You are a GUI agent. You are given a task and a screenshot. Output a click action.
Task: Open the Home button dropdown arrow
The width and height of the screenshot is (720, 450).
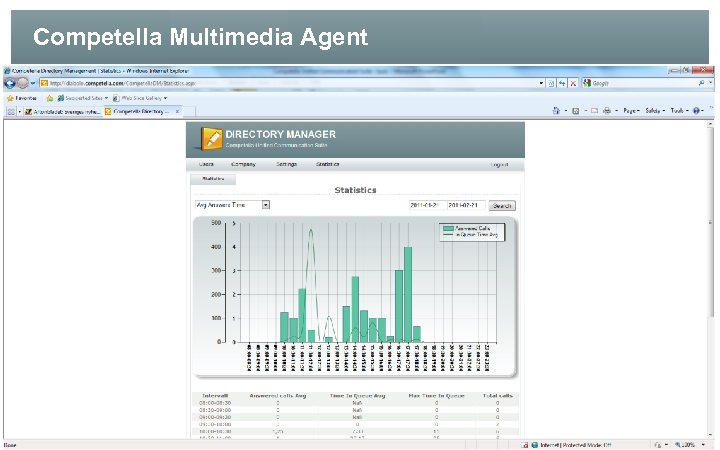pyautogui.click(x=566, y=111)
